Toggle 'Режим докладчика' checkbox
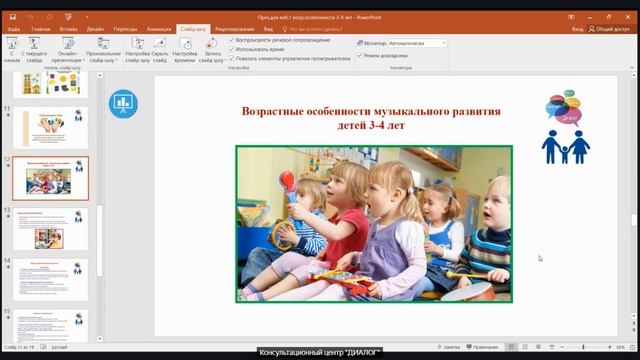 (x=360, y=56)
